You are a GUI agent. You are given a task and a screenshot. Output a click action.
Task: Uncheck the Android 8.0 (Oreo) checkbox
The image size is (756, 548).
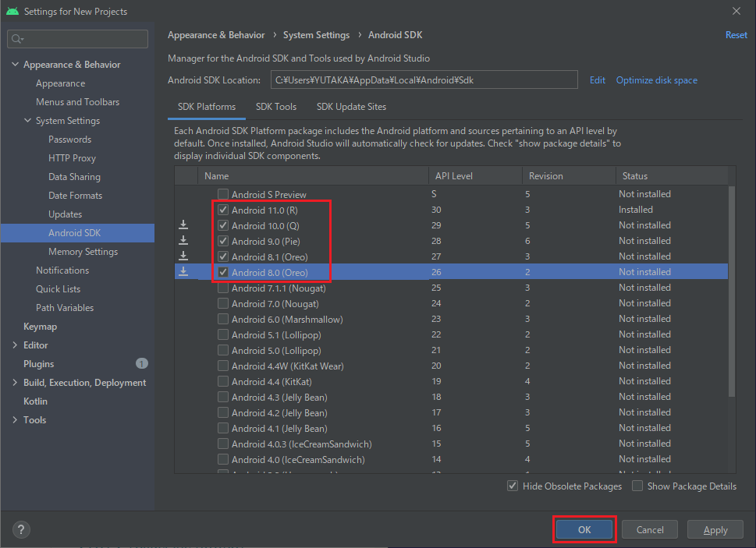point(223,272)
